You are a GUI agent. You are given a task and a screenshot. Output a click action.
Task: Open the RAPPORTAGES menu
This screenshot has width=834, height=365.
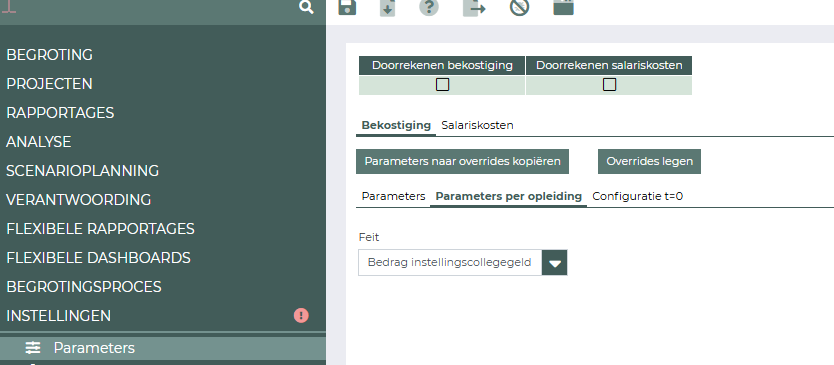tap(60, 113)
